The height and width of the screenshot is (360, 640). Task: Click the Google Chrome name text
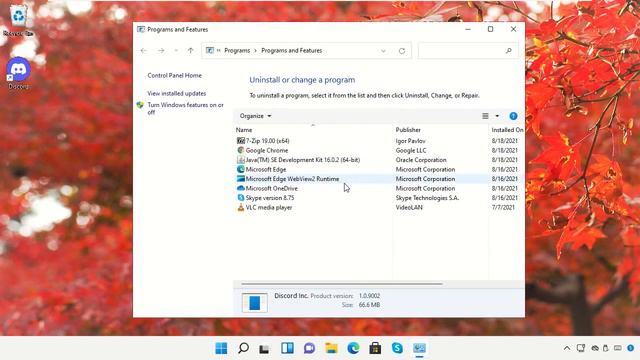[267, 150]
